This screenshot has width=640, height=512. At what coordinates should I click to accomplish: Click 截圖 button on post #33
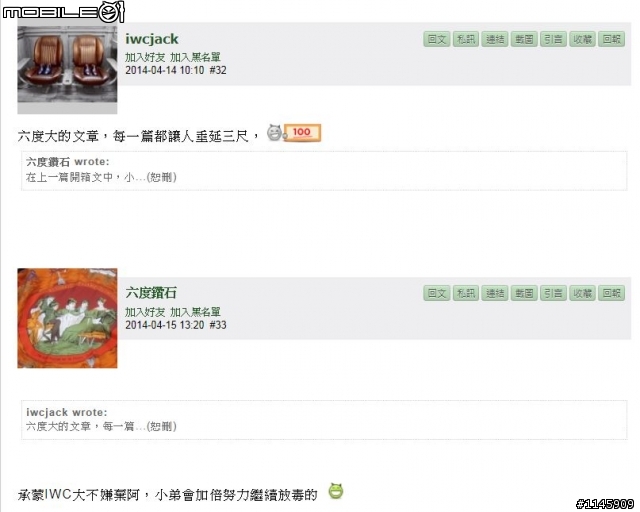pos(524,293)
